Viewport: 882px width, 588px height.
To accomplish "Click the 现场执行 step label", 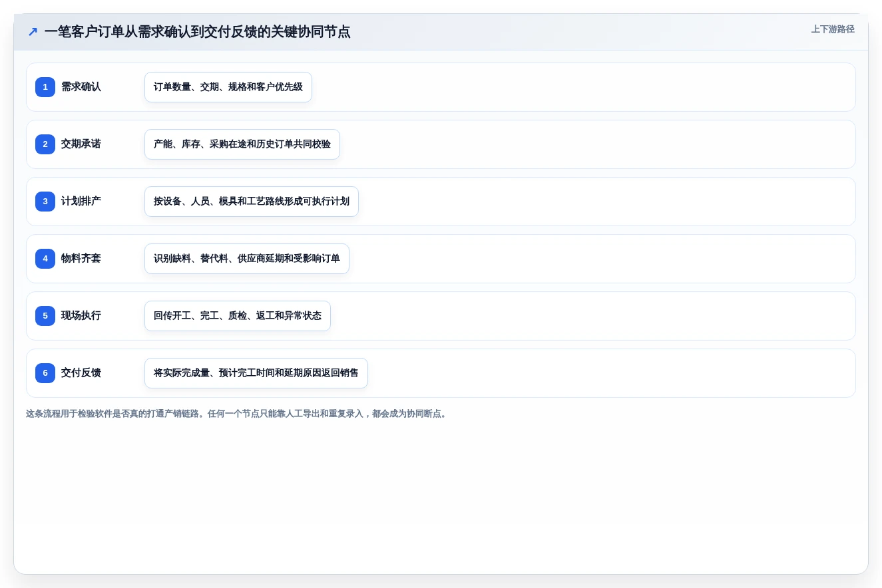I will 81,316.
